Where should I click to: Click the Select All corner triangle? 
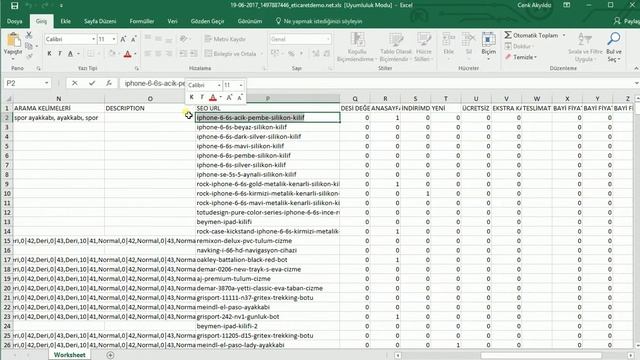(7, 99)
